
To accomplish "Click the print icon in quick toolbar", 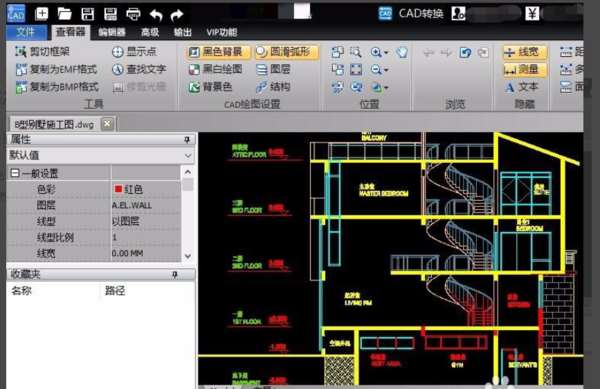I will [x=133, y=15].
